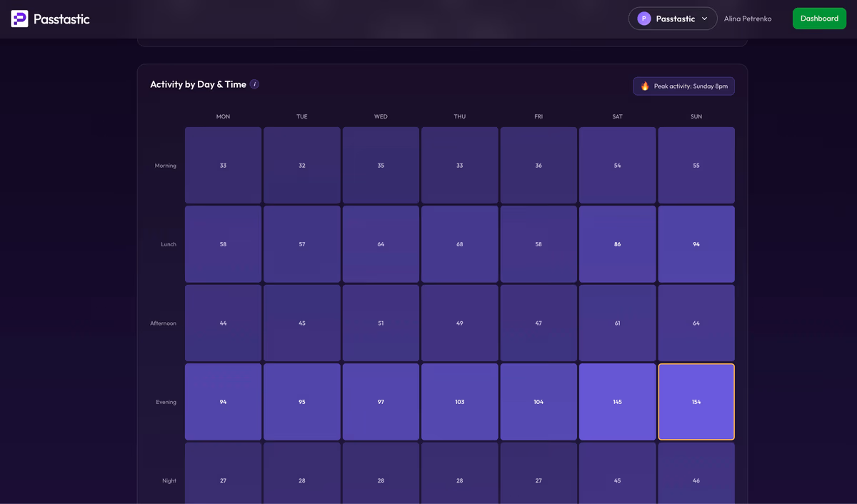The width and height of the screenshot is (857, 504).
Task: Click the Night row label
Action: (x=169, y=480)
